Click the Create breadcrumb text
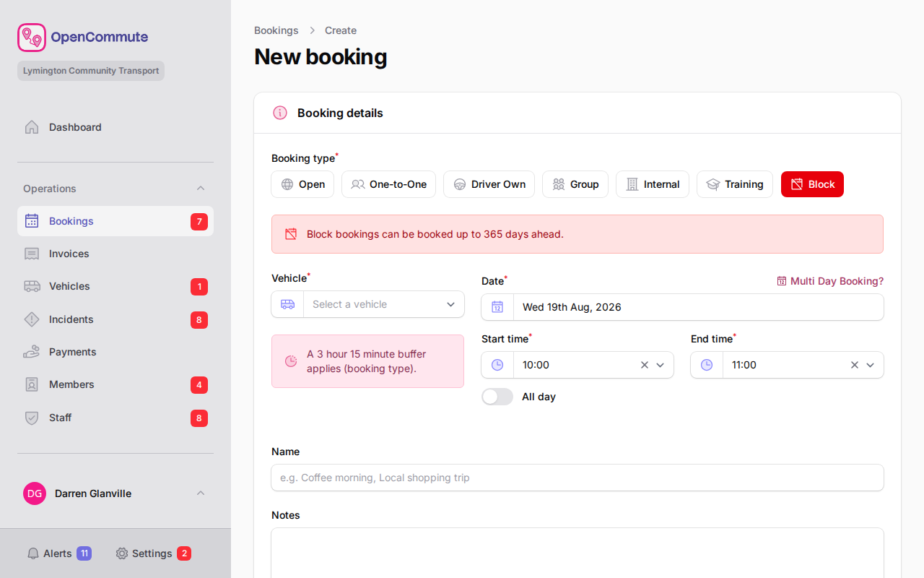 (x=341, y=30)
